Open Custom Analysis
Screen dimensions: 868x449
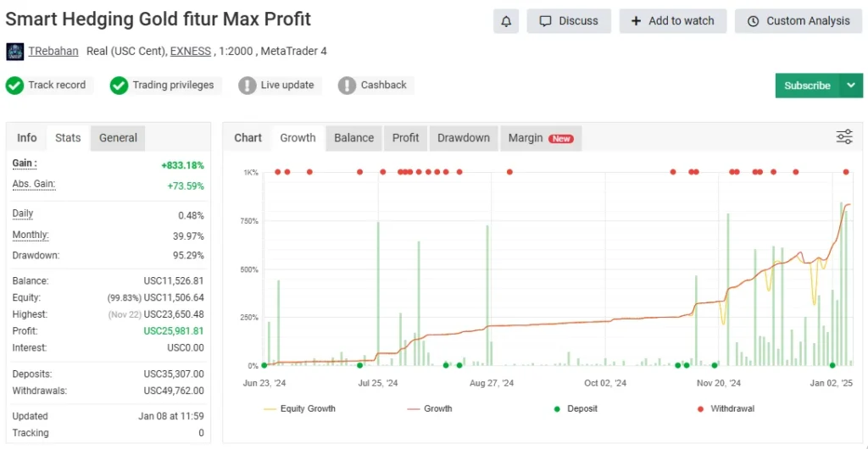pyautogui.click(x=798, y=21)
